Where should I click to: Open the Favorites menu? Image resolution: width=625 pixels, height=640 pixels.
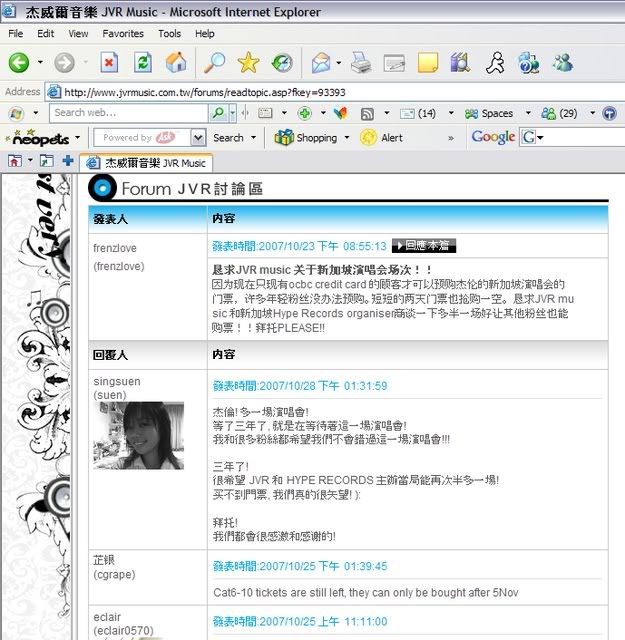click(x=123, y=33)
